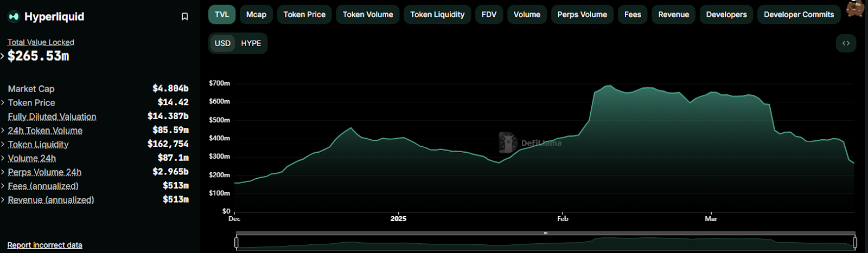868x253 pixels.
Task: Expand the Token Liquidity row chevron
Action: pyautogui.click(x=3, y=145)
